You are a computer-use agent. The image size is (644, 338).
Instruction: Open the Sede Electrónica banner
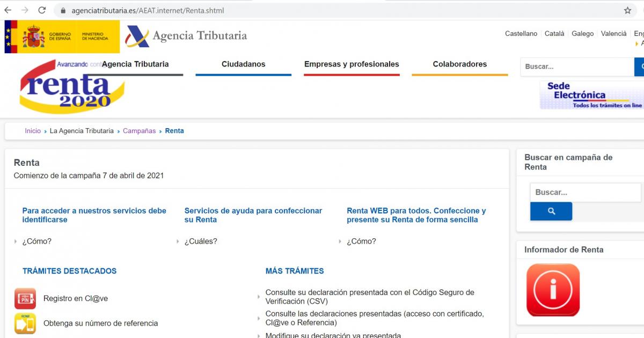(591, 95)
